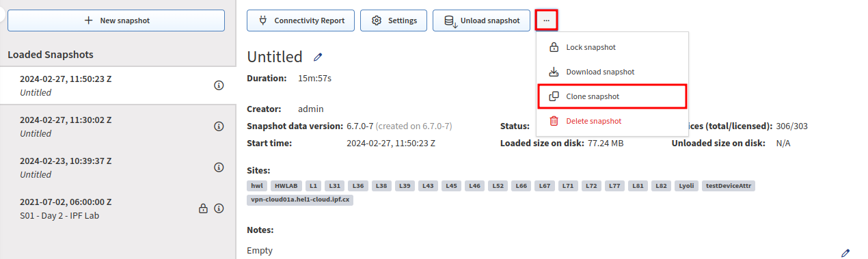Choose Lock snapshot from menu
The height and width of the screenshot is (259, 868).
click(612, 47)
